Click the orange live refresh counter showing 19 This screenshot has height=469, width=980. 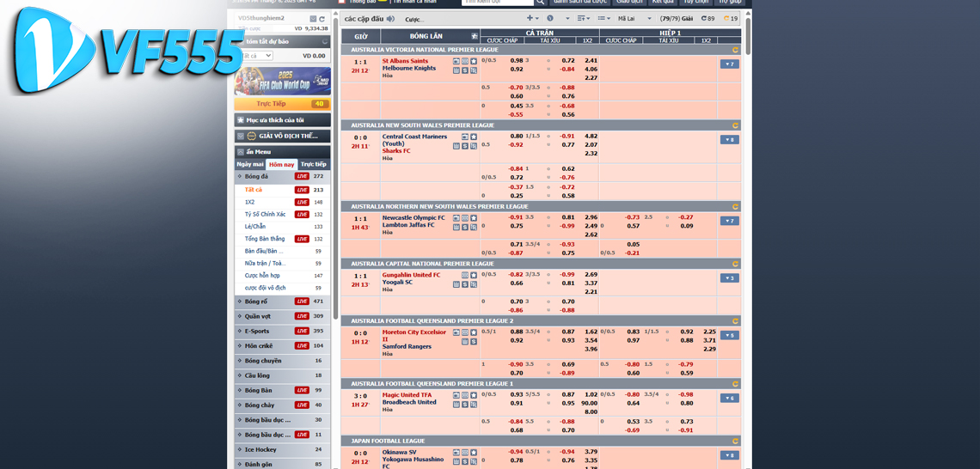click(731, 19)
